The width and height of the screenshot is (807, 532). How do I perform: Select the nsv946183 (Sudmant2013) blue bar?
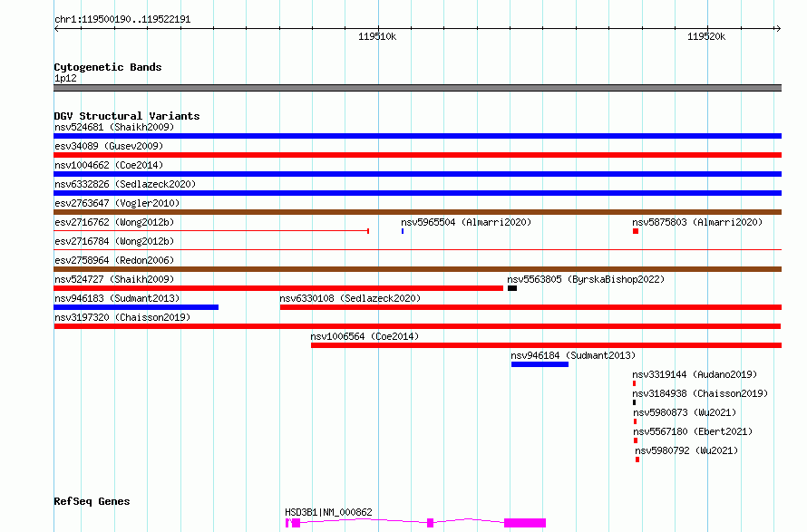pyautogui.click(x=136, y=307)
